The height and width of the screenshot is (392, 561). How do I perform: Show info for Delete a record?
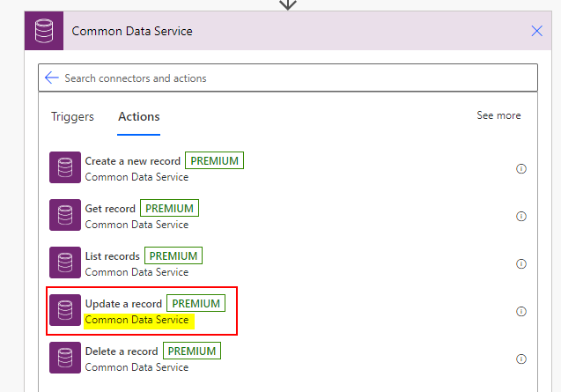point(521,359)
